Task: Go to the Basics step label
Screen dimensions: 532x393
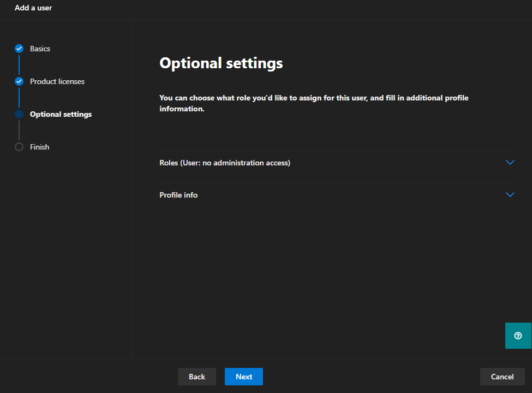Action: coord(40,49)
